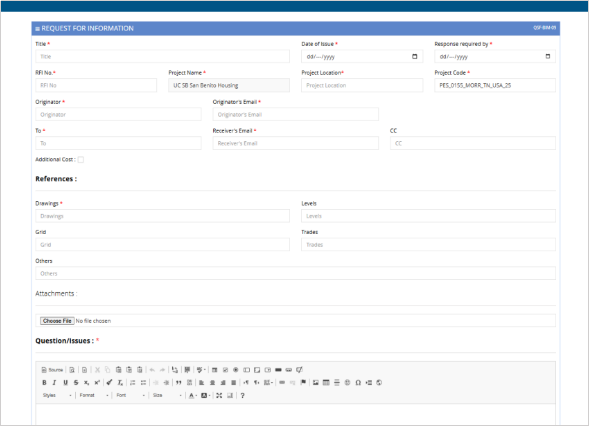Open the Response required by calendar picker
The height and width of the screenshot is (426, 590).
tap(548, 56)
